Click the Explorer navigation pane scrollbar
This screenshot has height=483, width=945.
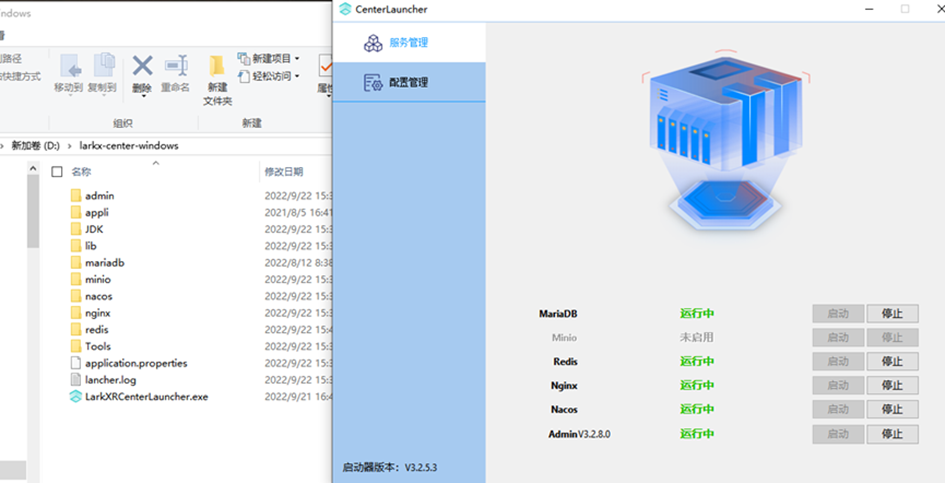coord(33,211)
